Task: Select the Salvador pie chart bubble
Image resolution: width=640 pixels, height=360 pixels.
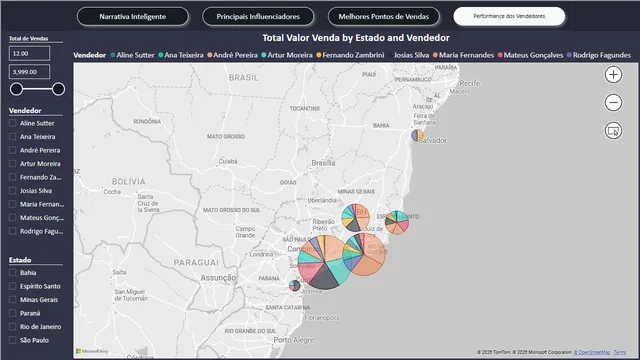Action: (x=417, y=135)
